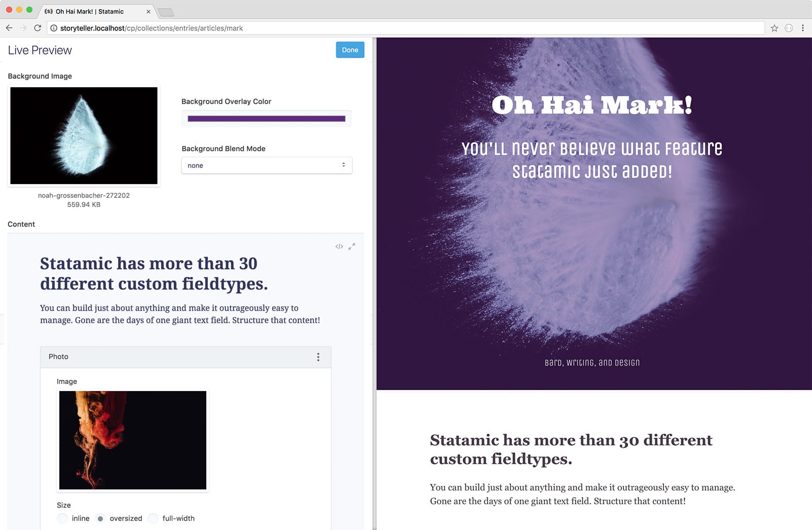Viewport: 812px width, 530px height.
Task: Click the Done button
Action: (x=350, y=50)
